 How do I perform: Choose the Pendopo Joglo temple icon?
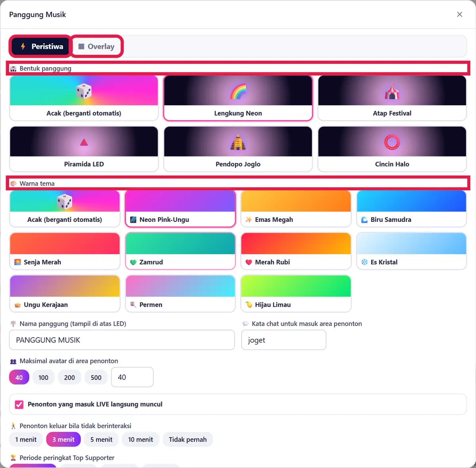pyautogui.click(x=238, y=142)
